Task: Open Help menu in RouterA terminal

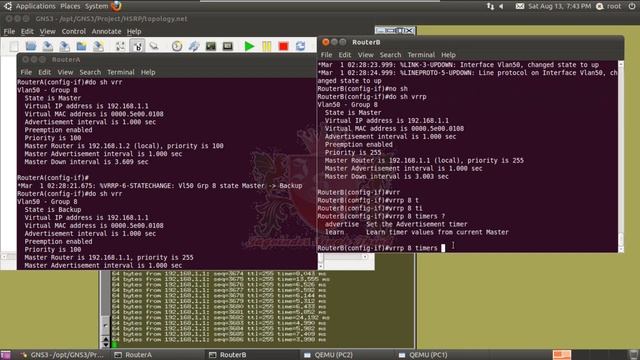Action: 148,72
